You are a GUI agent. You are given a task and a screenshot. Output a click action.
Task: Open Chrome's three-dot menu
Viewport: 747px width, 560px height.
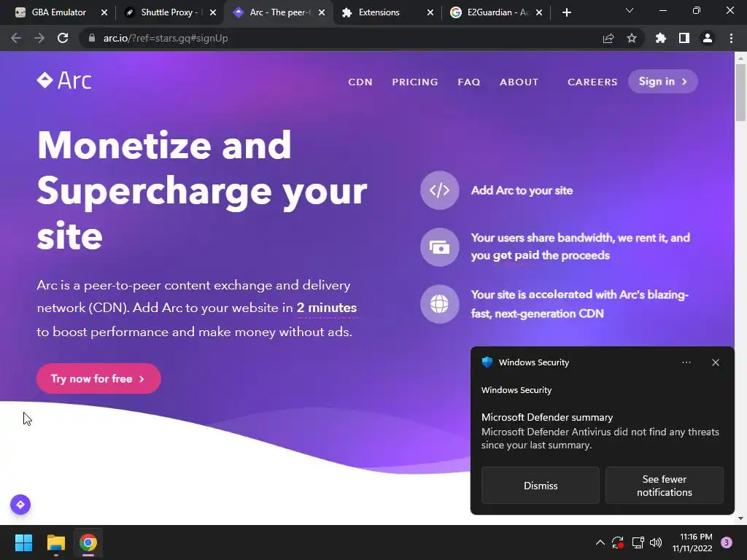pyautogui.click(x=731, y=38)
